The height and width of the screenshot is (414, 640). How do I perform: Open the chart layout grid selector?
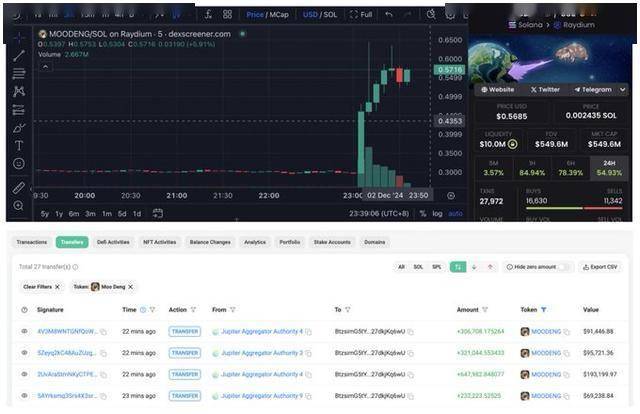click(227, 14)
